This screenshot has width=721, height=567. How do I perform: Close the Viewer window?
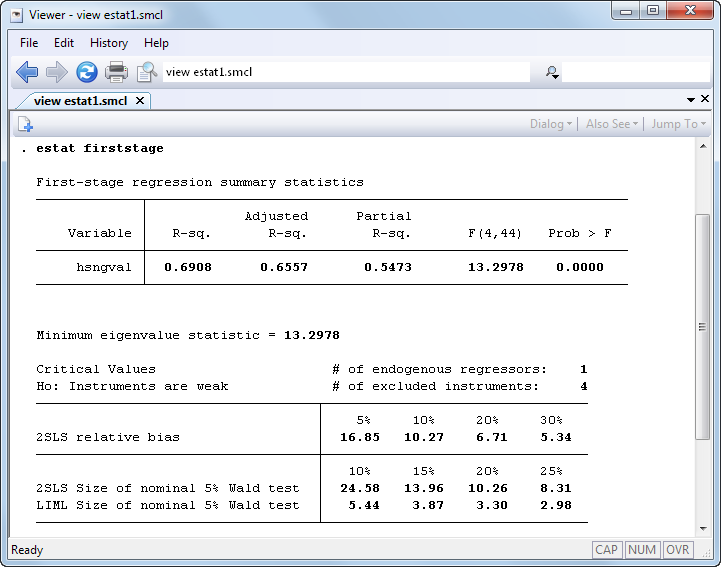point(690,11)
